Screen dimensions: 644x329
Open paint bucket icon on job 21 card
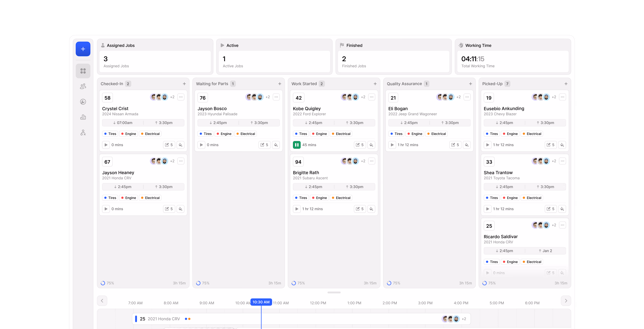click(467, 145)
